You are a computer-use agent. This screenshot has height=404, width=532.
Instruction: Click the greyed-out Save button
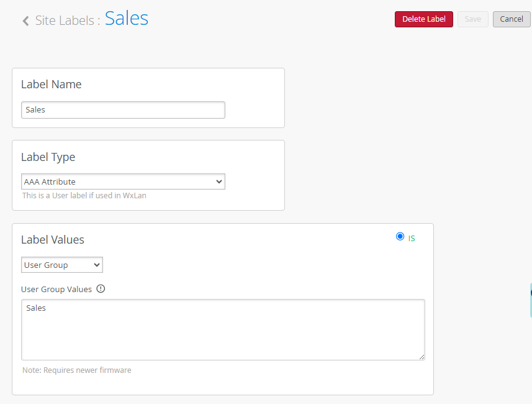pos(472,19)
